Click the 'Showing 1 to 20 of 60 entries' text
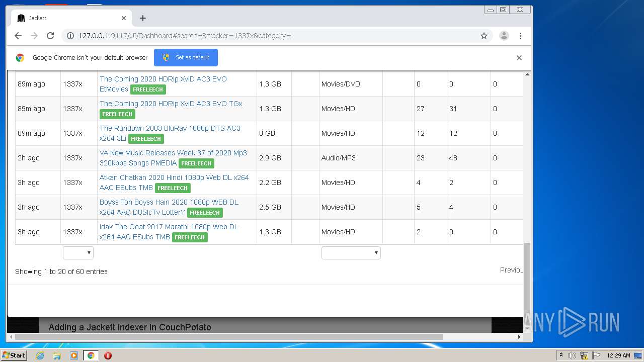 click(x=61, y=271)
